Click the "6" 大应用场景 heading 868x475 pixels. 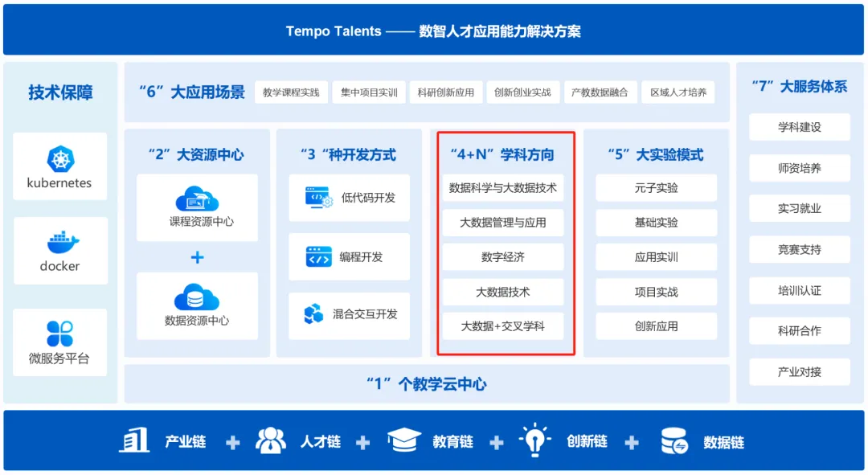point(191,92)
